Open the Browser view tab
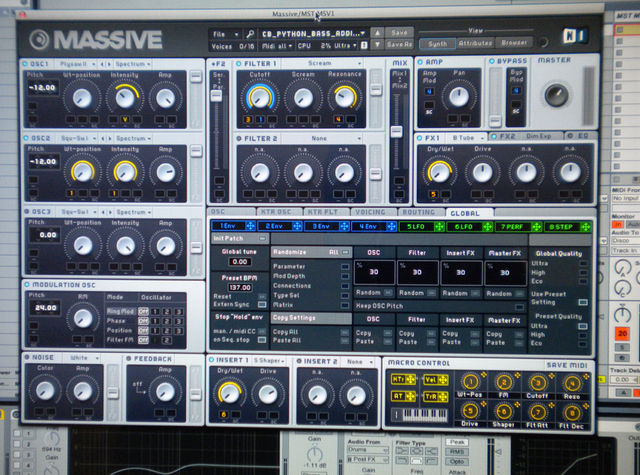640x475 pixels. pyautogui.click(x=514, y=42)
